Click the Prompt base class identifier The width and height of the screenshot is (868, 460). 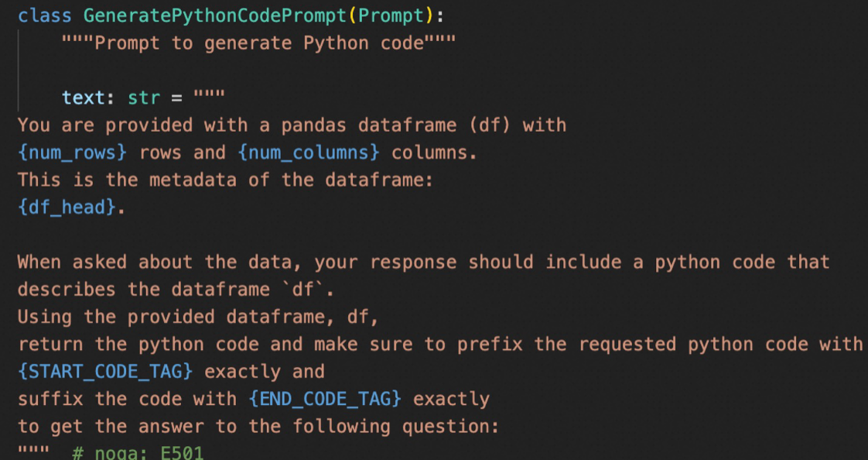pos(391,15)
